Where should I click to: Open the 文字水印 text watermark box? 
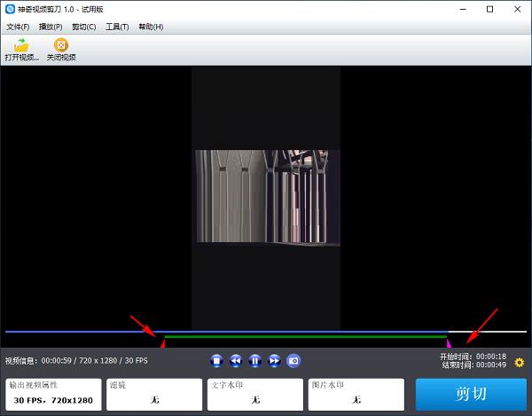(x=254, y=395)
